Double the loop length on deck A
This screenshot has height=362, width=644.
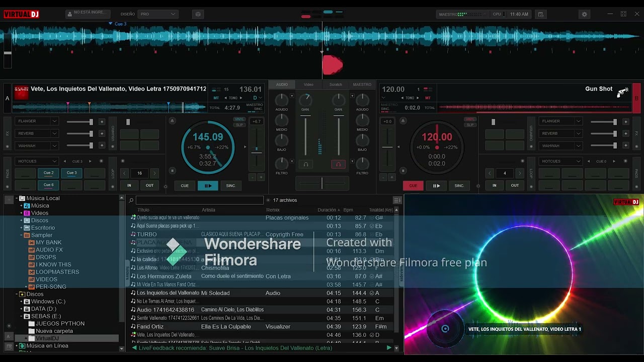point(154,173)
